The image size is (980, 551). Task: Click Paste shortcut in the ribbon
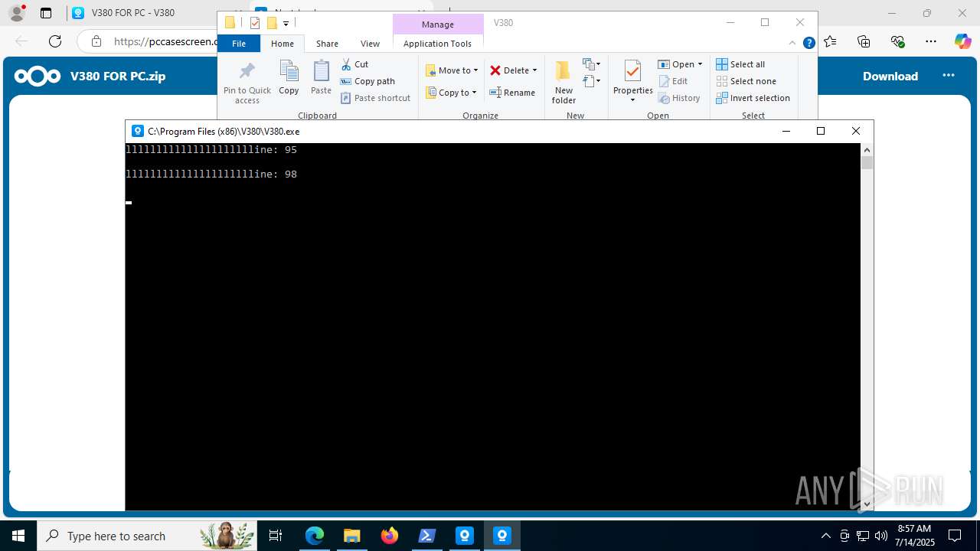(x=376, y=98)
